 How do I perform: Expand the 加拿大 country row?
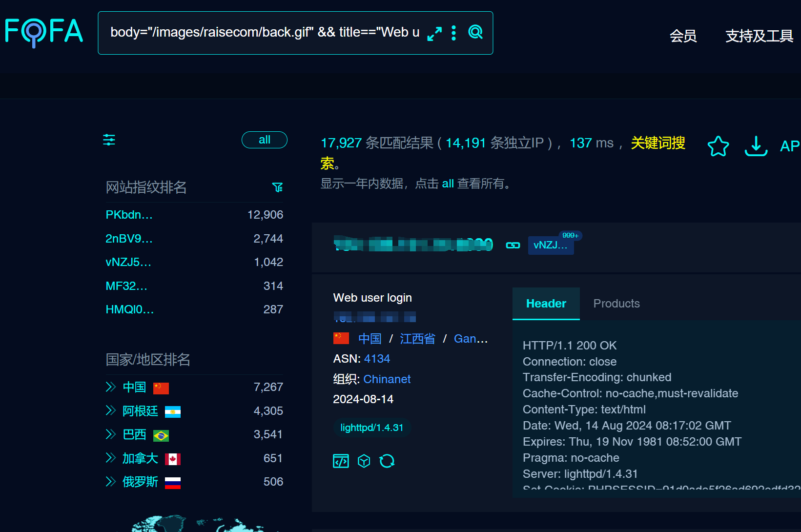pyautogui.click(x=111, y=458)
